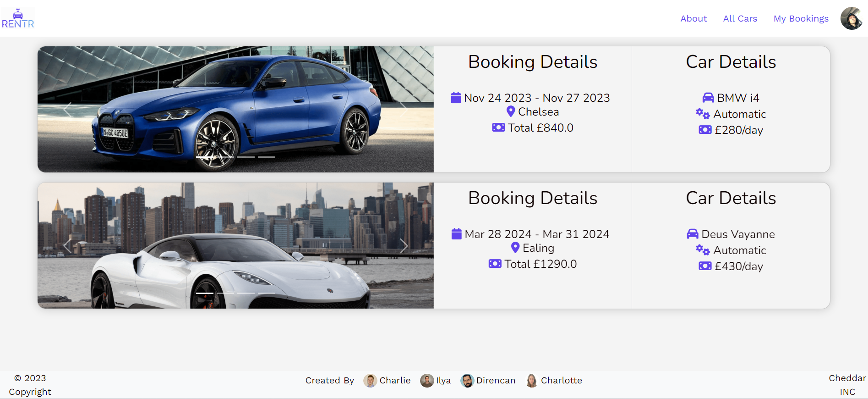
Task: Show previous Deus Vayanne photo
Action: (x=67, y=245)
